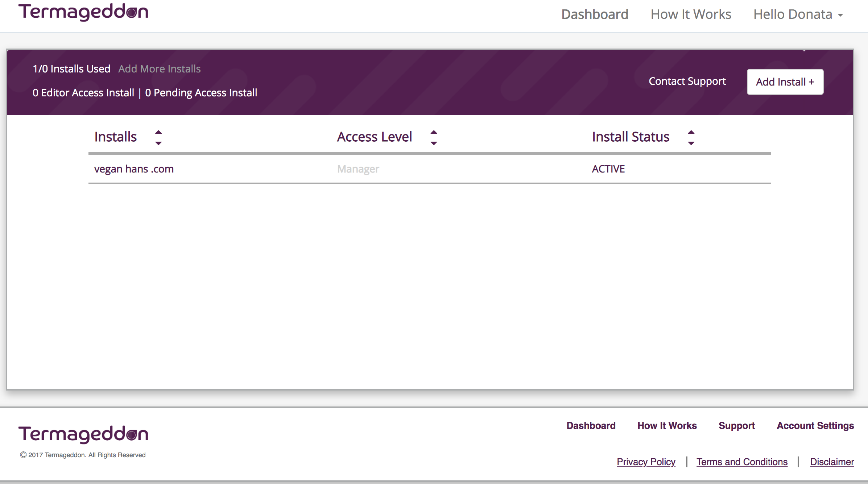Sort Install Status ascending arrow
This screenshot has width=868, height=484.
[691, 132]
